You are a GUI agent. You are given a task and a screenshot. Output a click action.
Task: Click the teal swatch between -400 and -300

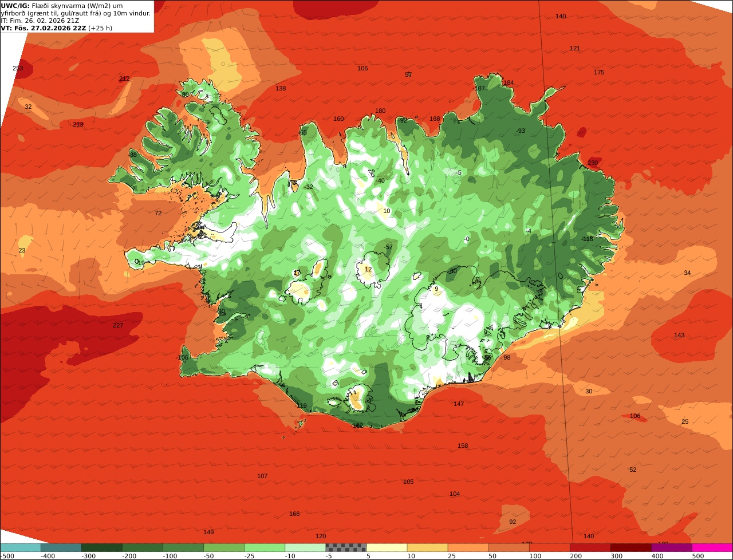coord(61,547)
